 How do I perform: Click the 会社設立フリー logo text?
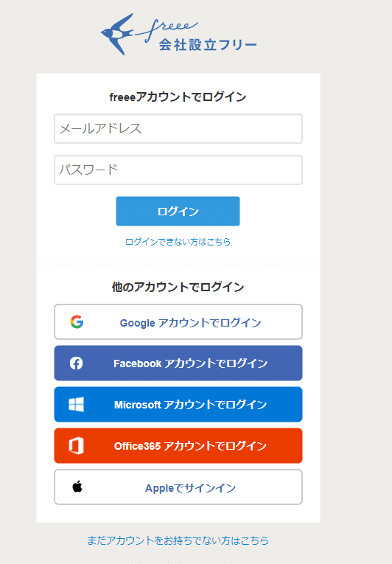208,45
